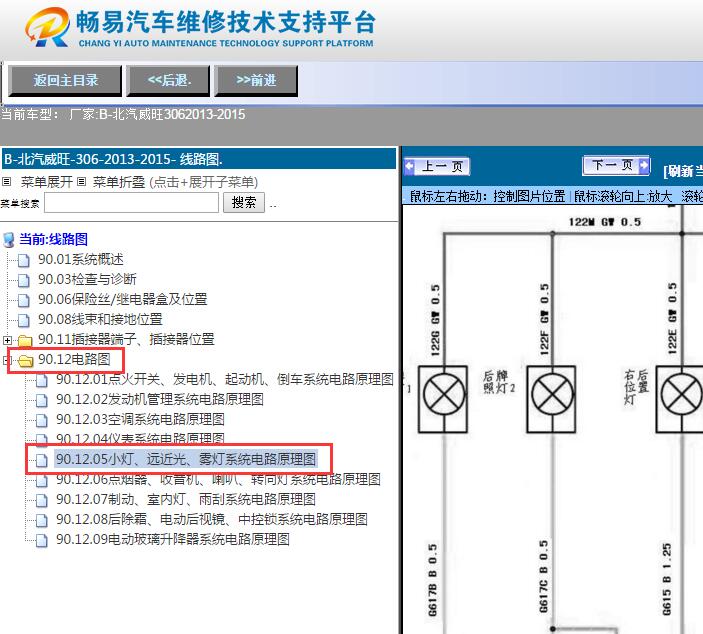
Task: Click the page icon of 90.03检查与诊断
Action: coord(23,280)
